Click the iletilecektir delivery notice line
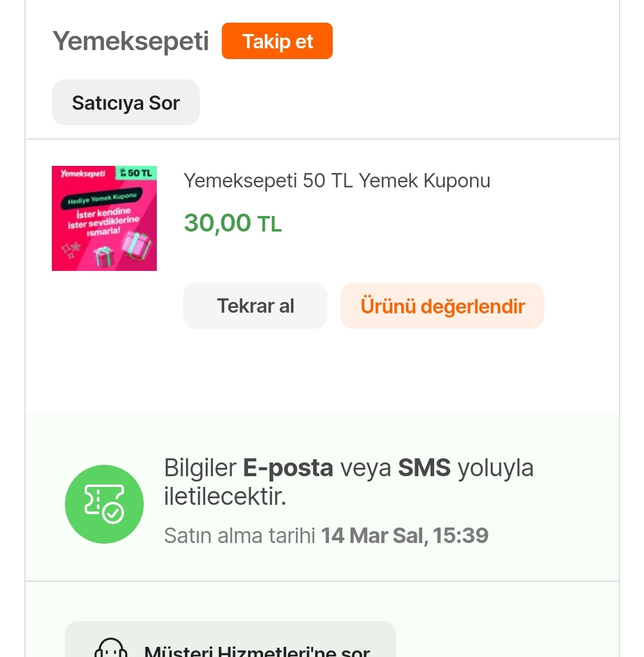Screen dimensions: 644x657 tap(225, 496)
